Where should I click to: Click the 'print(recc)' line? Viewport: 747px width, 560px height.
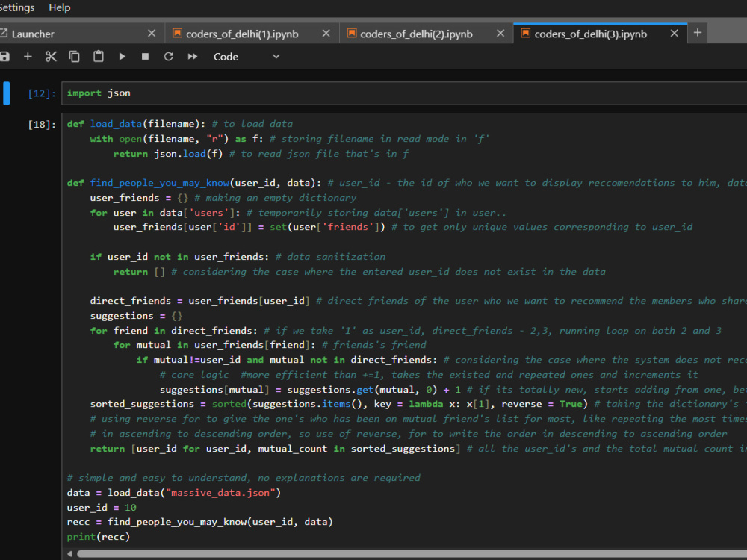pos(98,537)
